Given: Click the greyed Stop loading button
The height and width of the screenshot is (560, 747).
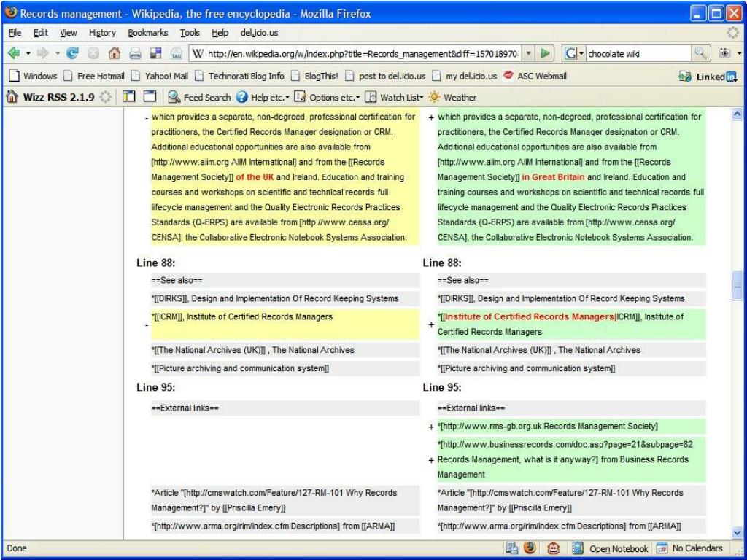Looking at the screenshot, I should [93, 53].
